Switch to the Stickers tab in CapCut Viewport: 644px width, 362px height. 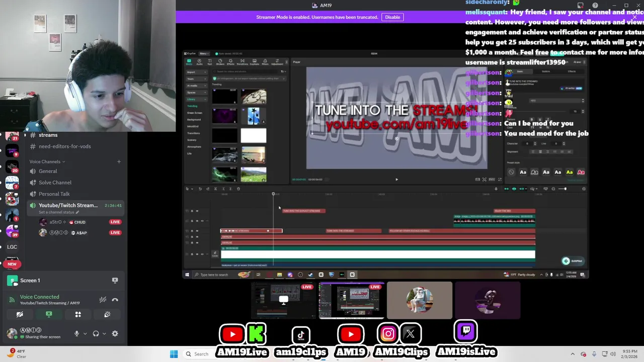click(x=220, y=62)
